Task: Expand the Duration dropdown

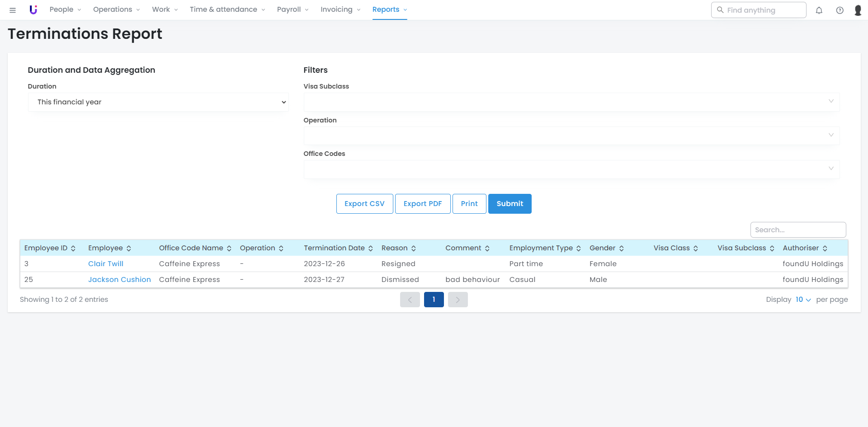Action: 158,102
